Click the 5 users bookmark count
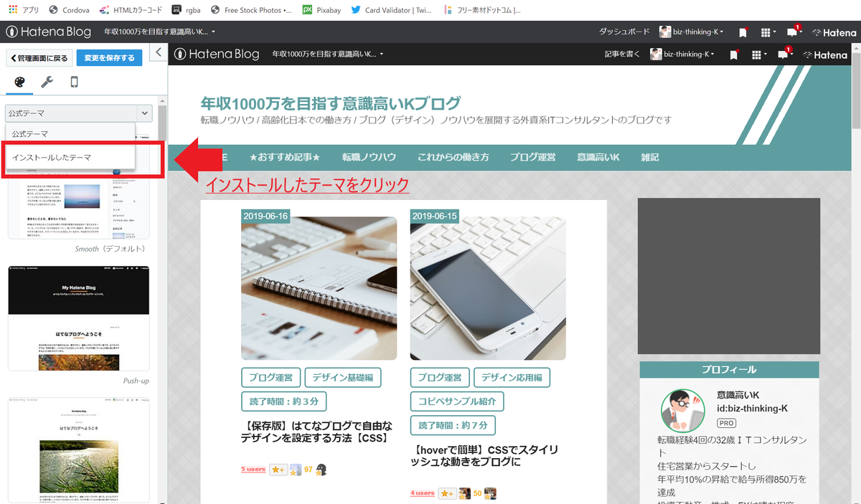This screenshot has width=861, height=504. [x=253, y=470]
